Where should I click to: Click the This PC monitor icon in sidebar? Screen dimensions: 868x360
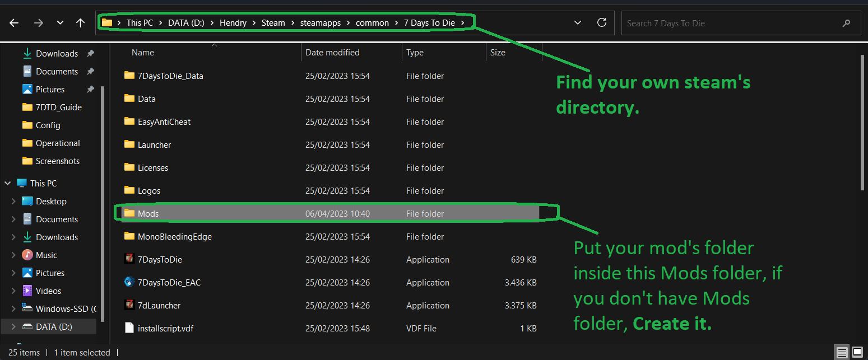[x=22, y=184]
